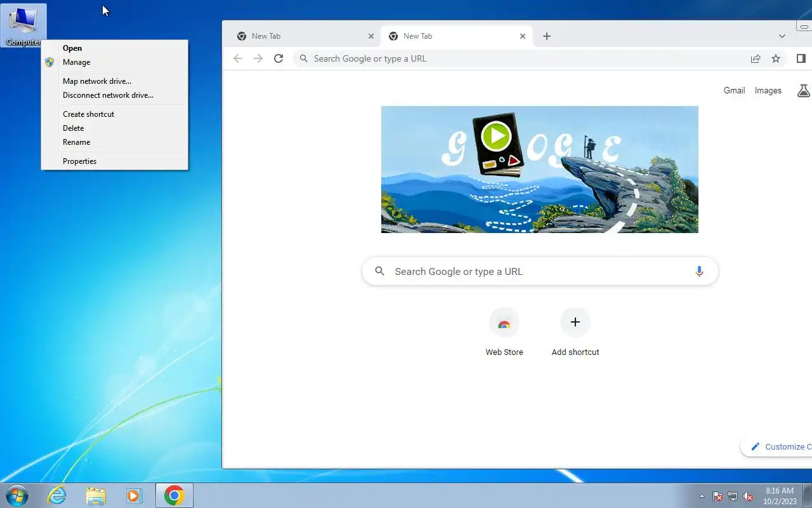Image resolution: width=812 pixels, height=508 pixels.
Task: Click the network status tray icon
Action: (733, 496)
